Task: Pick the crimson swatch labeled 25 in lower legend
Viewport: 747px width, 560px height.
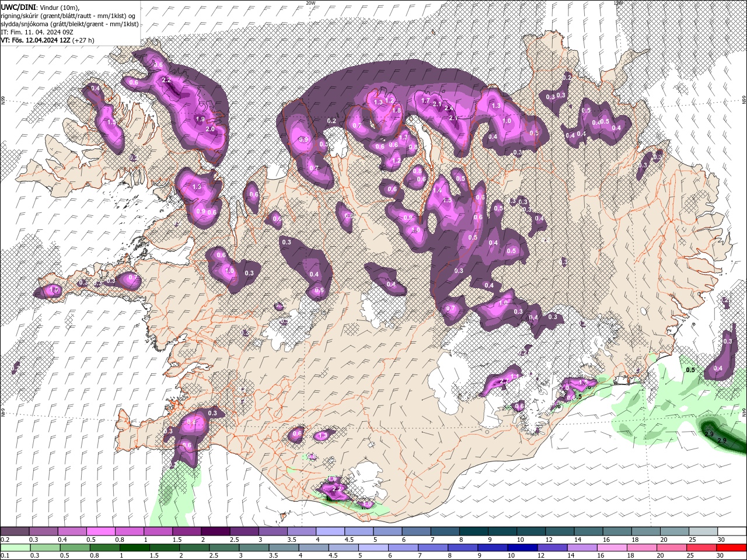Action: (x=701, y=547)
